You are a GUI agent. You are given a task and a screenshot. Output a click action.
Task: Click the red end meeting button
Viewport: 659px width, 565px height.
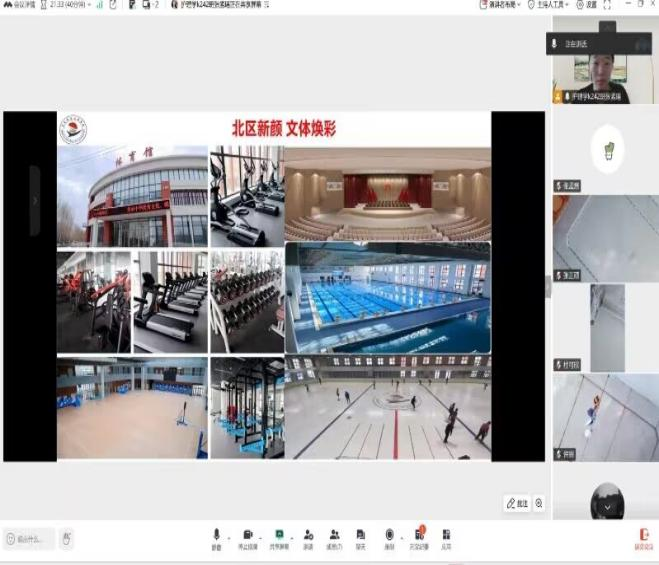[643, 537]
